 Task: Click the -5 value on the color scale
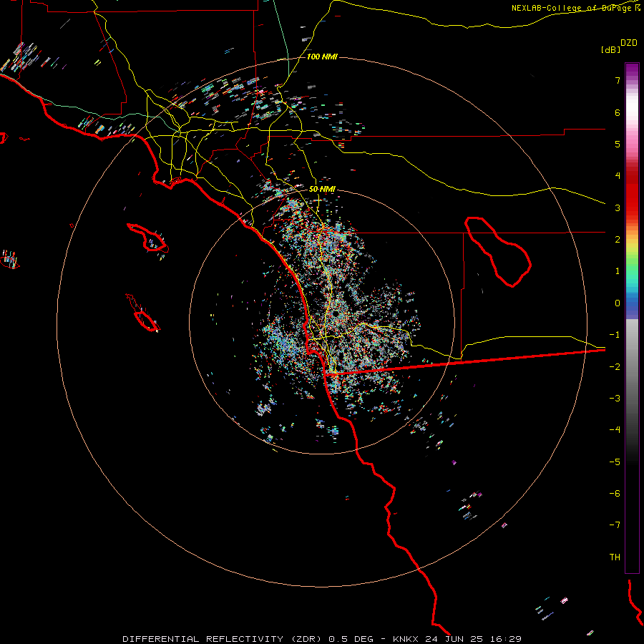(615, 462)
